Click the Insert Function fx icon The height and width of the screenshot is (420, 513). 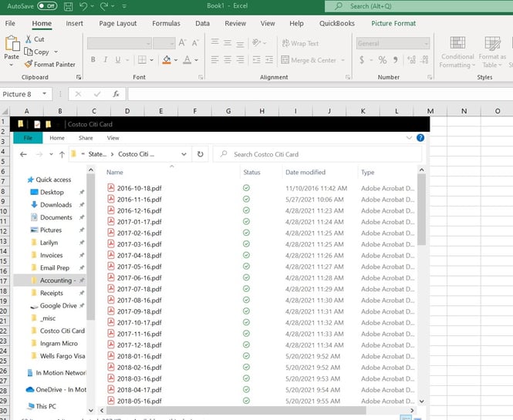116,94
